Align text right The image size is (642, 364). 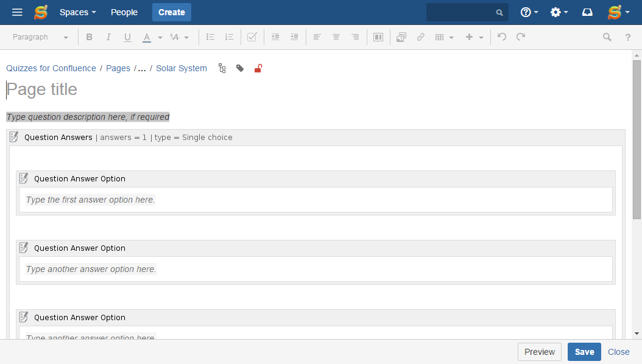tap(355, 37)
